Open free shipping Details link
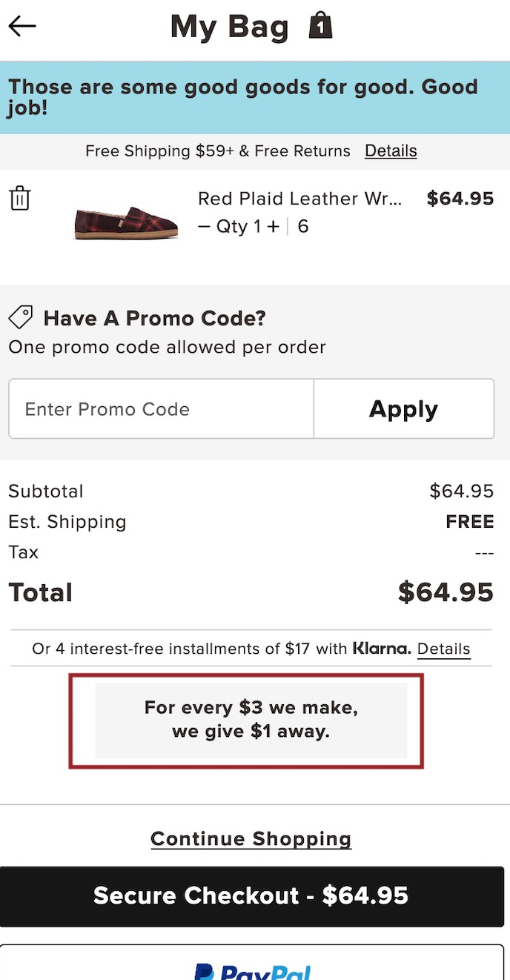This screenshot has height=980, width=510. [x=391, y=151]
